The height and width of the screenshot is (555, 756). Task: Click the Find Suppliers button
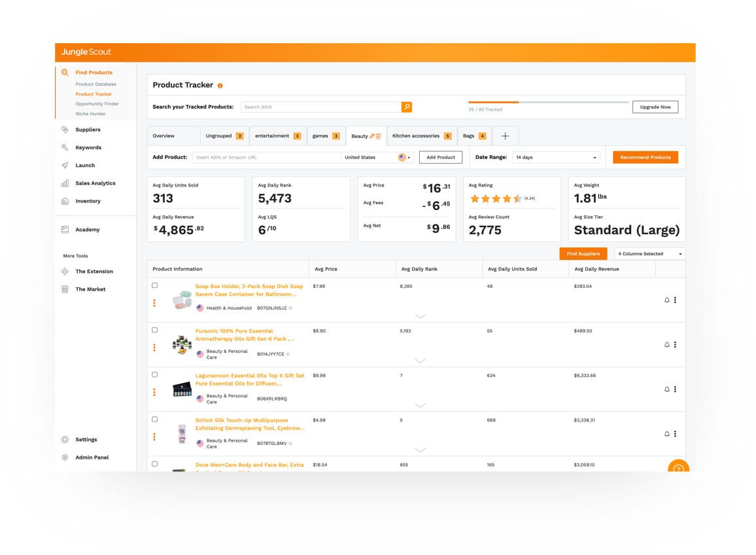[583, 253]
